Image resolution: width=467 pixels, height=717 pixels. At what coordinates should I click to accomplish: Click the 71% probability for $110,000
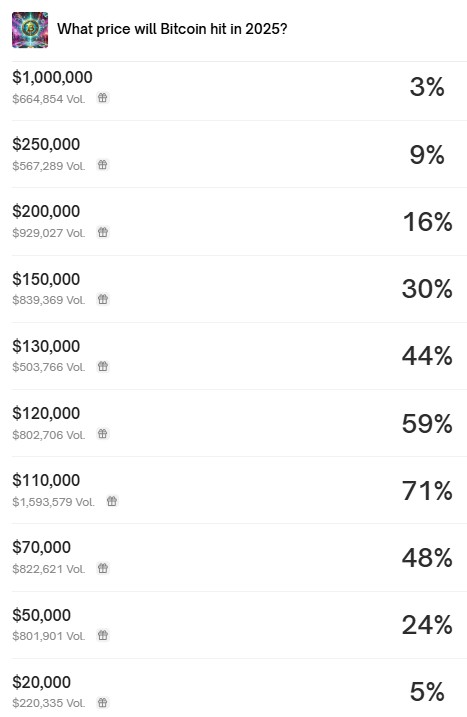[427, 491]
